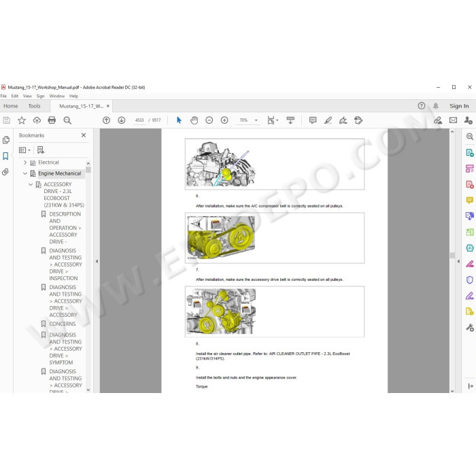Open Protect shield tool in right pane
Image resolution: width=476 pixels, height=476 pixels.
point(470,279)
